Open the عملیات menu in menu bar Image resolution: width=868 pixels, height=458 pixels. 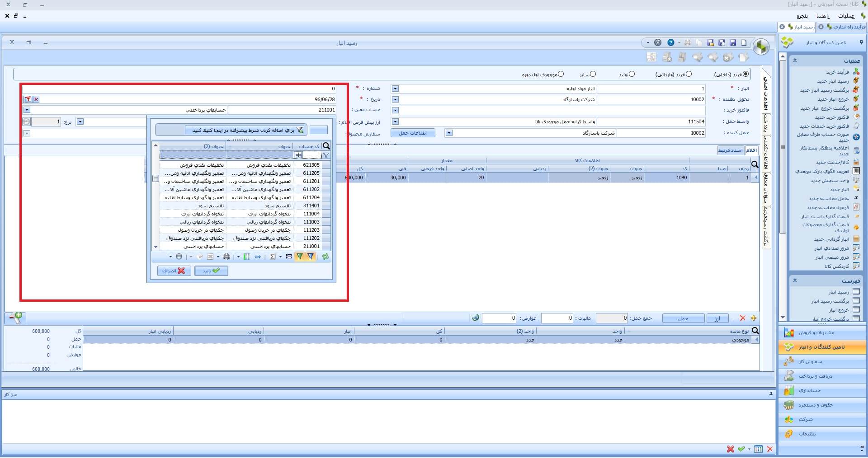[846, 16]
